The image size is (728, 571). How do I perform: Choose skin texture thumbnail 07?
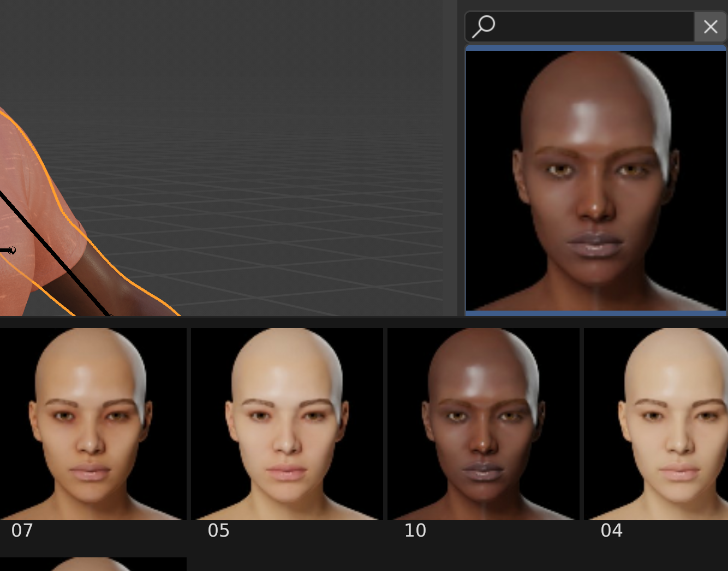(x=93, y=424)
